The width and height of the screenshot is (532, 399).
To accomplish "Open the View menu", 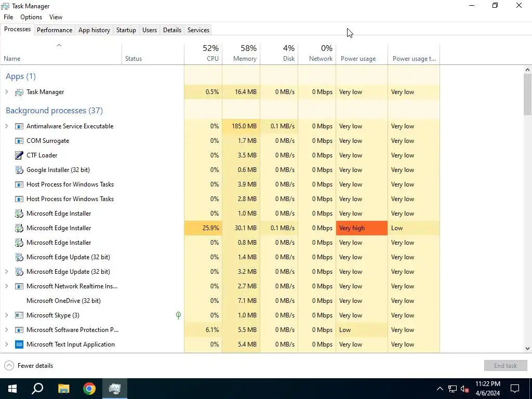I will (56, 17).
